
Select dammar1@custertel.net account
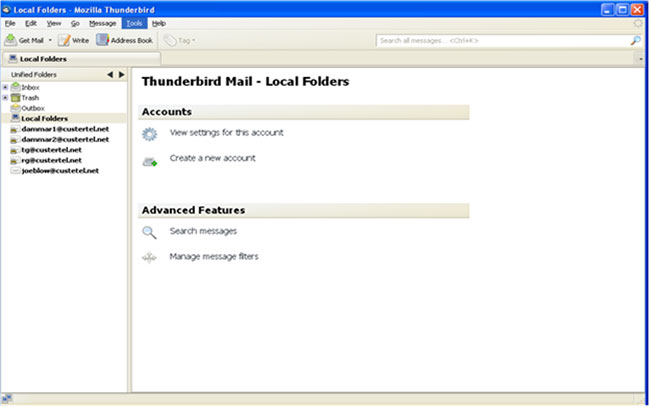coord(60,129)
